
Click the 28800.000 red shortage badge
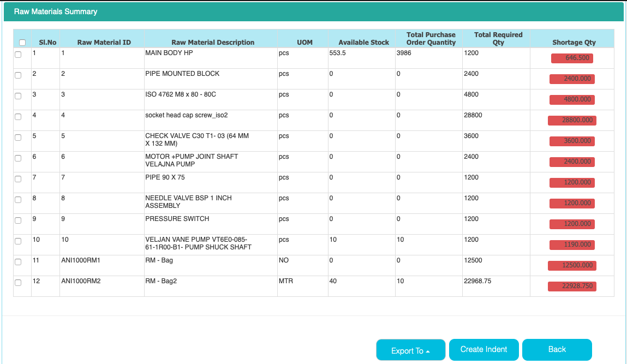tap(572, 120)
